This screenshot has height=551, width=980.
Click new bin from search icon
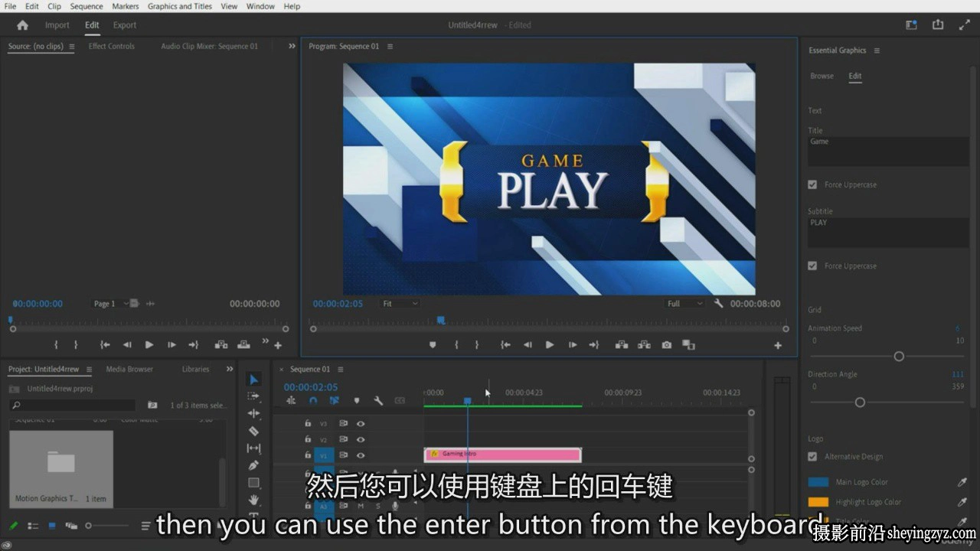(x=152, y=405)
